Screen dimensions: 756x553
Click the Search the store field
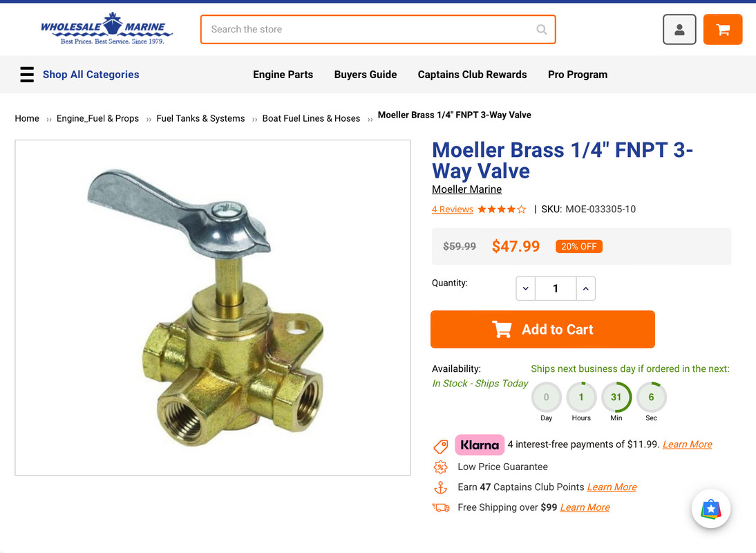(377, 30)
